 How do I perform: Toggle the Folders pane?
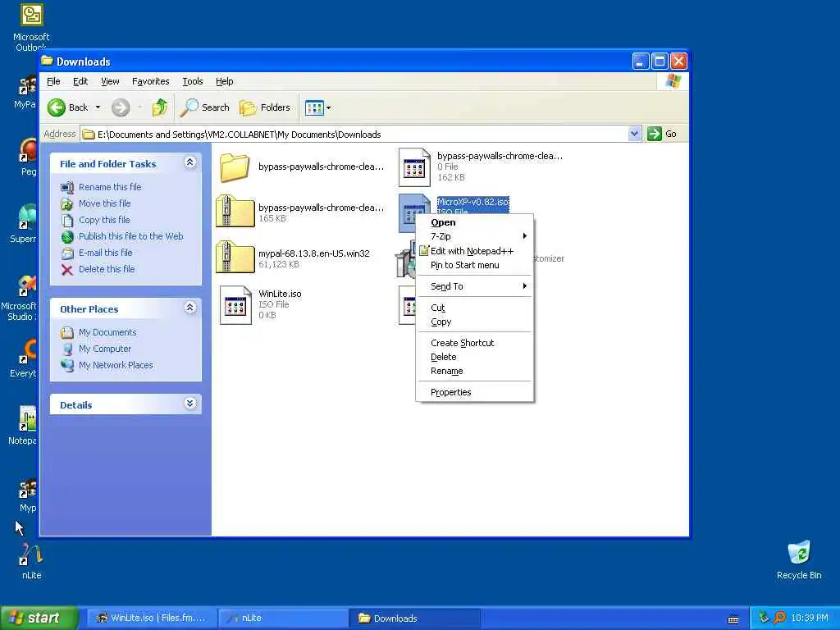point(265,107)
